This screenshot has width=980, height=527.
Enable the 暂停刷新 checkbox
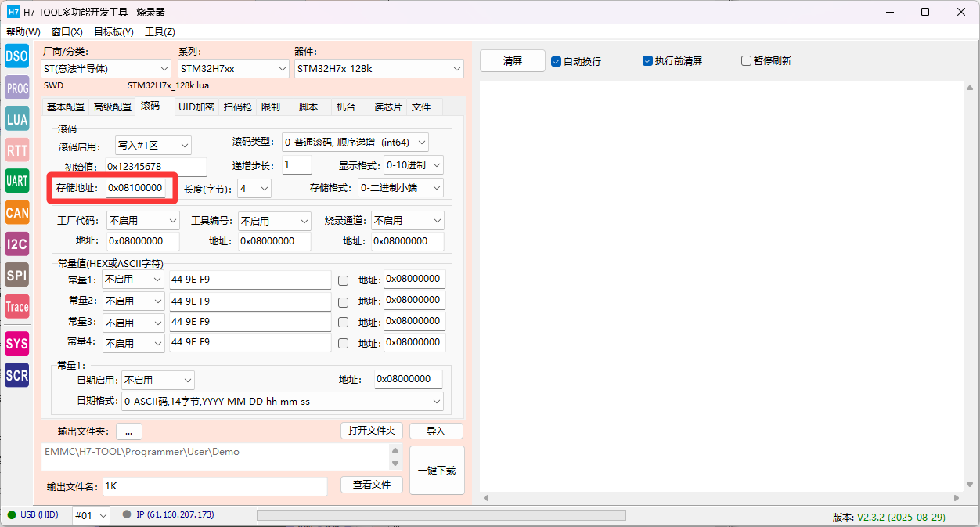click(746, 61)
